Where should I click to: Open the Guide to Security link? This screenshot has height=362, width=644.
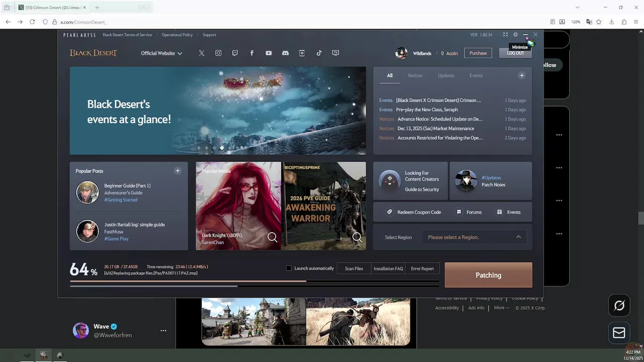tap(422, 190)
